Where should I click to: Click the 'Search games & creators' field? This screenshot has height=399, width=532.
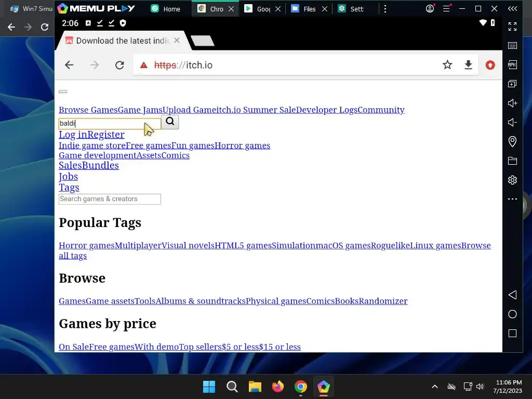tap(110, 199)
